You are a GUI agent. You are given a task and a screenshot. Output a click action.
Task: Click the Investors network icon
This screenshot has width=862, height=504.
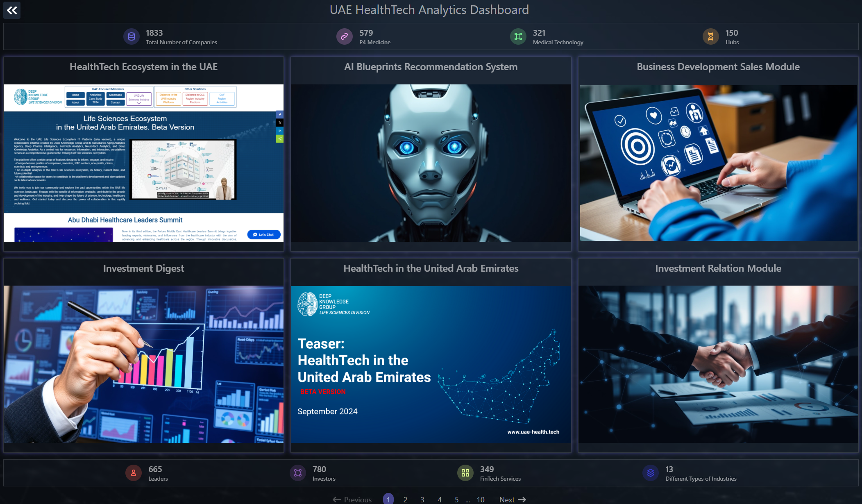298,473
